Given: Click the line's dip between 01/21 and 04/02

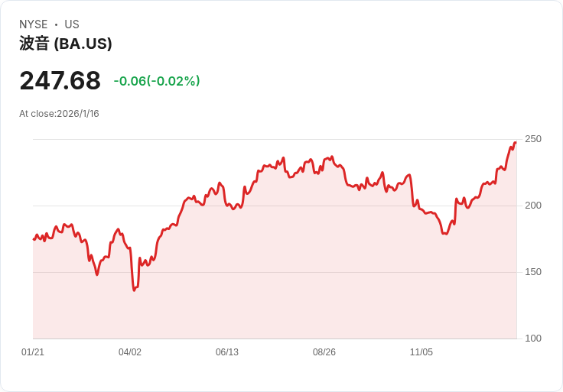Looking at the screenshot, I should (x=97, y=274).
